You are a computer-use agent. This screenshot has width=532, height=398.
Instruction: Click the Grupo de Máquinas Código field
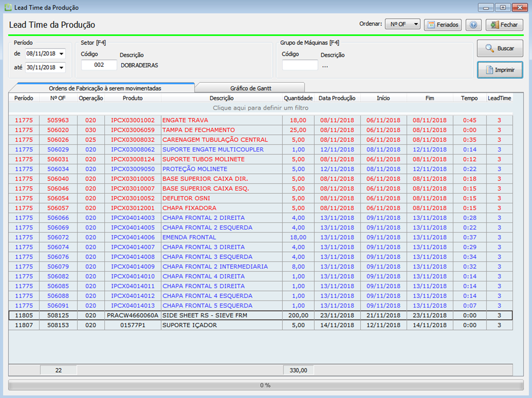pyautogui.click(x=299, y=65)
